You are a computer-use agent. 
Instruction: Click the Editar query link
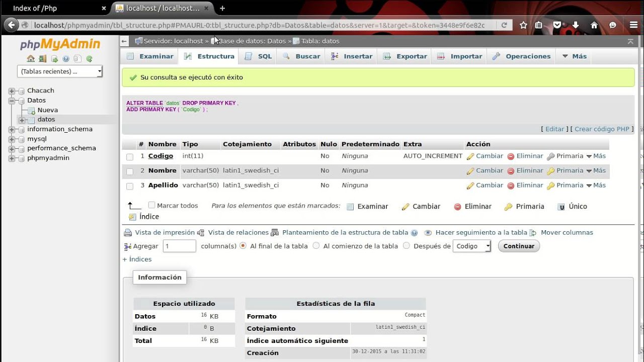[x=554, y=129]
